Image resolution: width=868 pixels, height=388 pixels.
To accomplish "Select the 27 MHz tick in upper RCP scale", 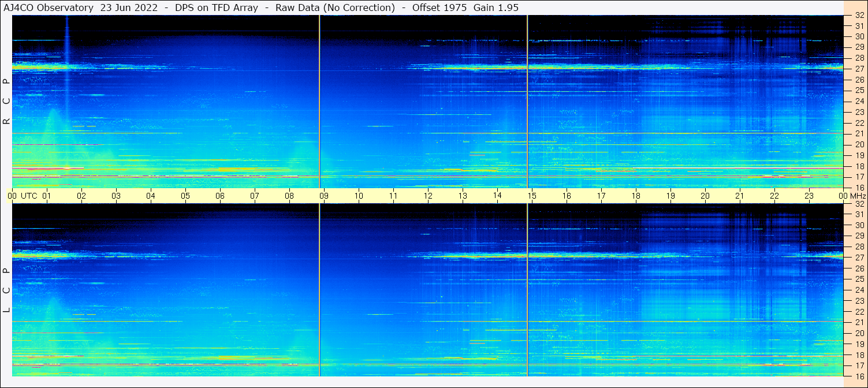I will (859, 69).
